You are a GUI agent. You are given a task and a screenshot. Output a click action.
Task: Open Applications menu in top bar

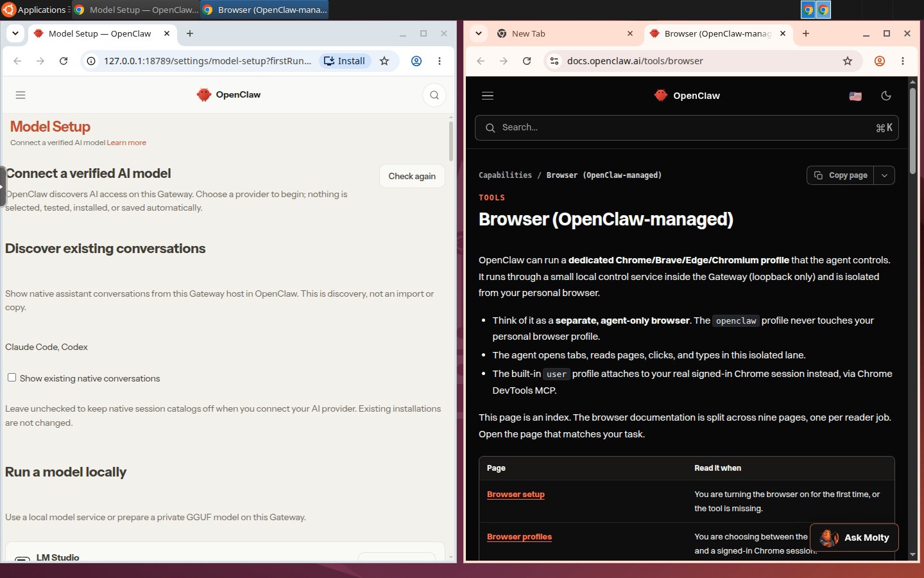[x=35, y=10]
